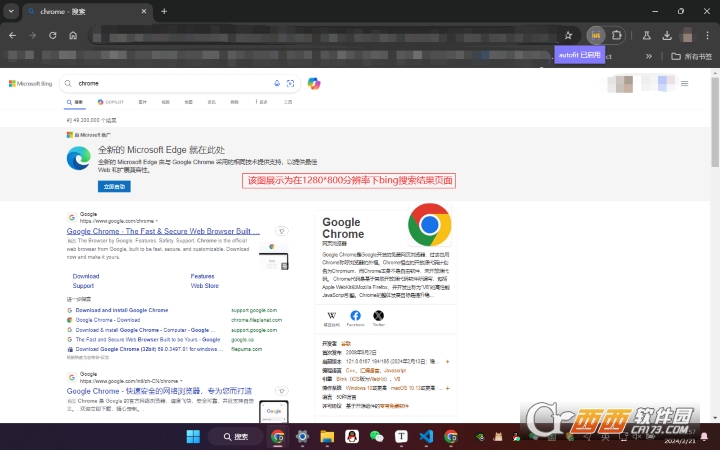Select the chrome - 搜索 browser tab
The image size is (720, 450).
point(86,12)
